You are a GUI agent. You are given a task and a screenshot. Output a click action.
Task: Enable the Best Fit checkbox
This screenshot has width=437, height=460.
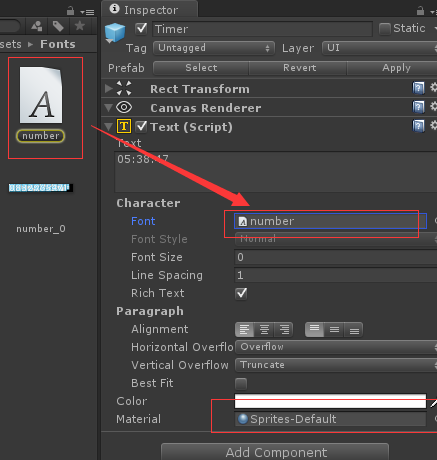tap(241, 384)
